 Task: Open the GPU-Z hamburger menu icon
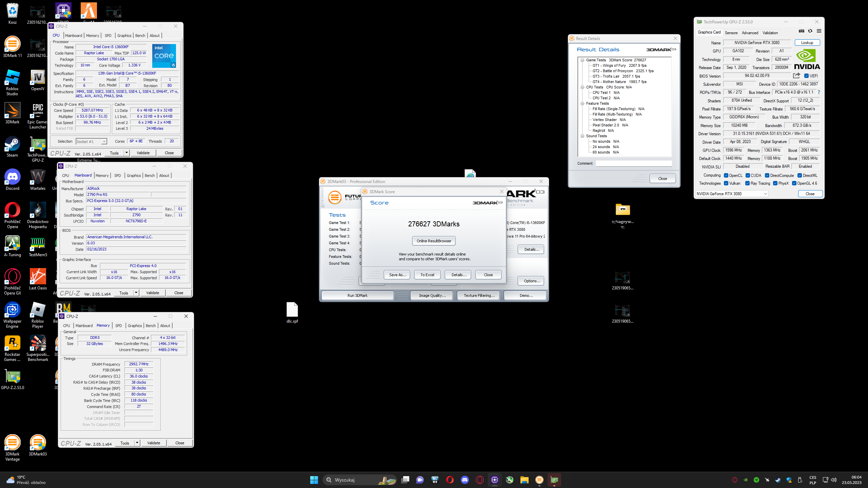coord(819,31)
